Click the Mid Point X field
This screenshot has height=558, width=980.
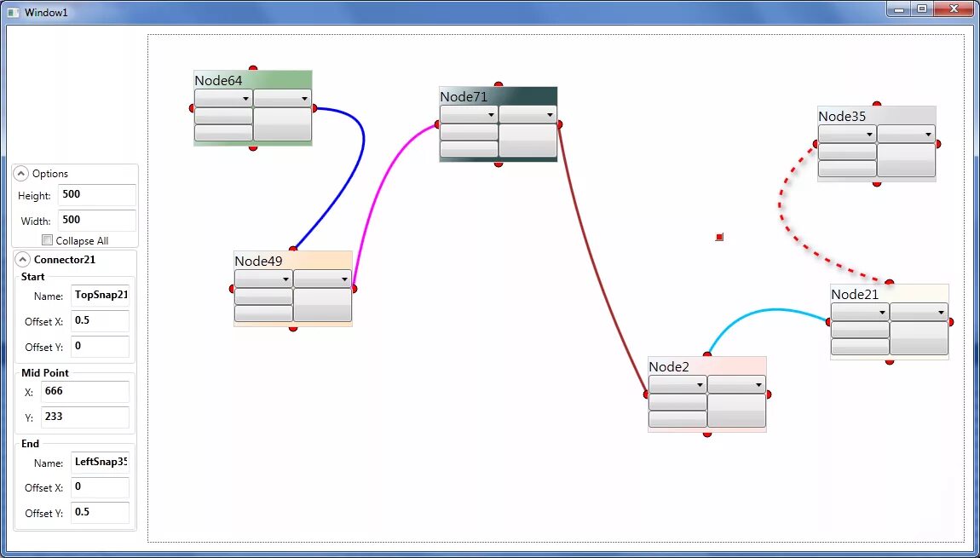tap(85, 392)
